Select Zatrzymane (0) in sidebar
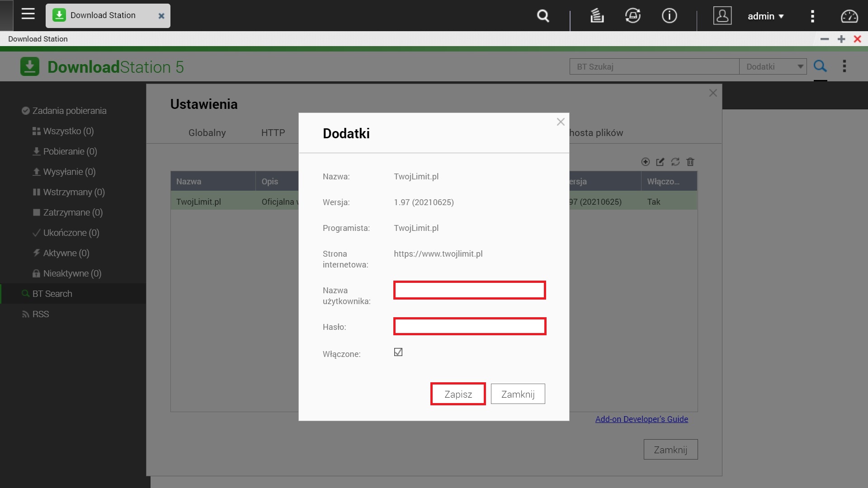The image size is (868, 488). [x=68, y=212]
